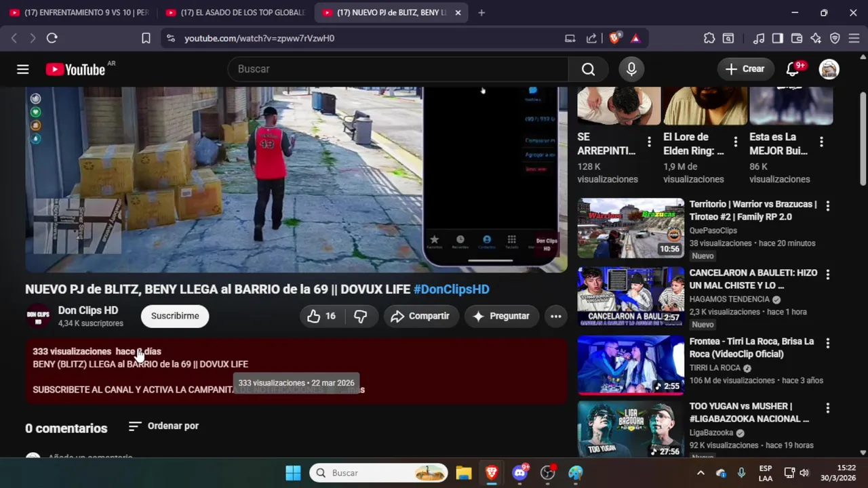Go to the YouTube home logo
Viewport: 868px width, 488px height.
tap(75, 69)
